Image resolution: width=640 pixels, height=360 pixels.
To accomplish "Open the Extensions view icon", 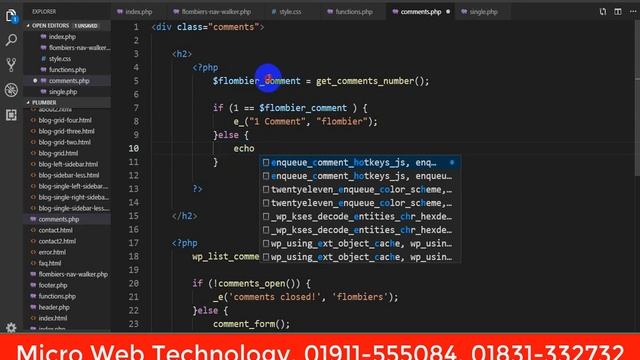I will (11, 115).
